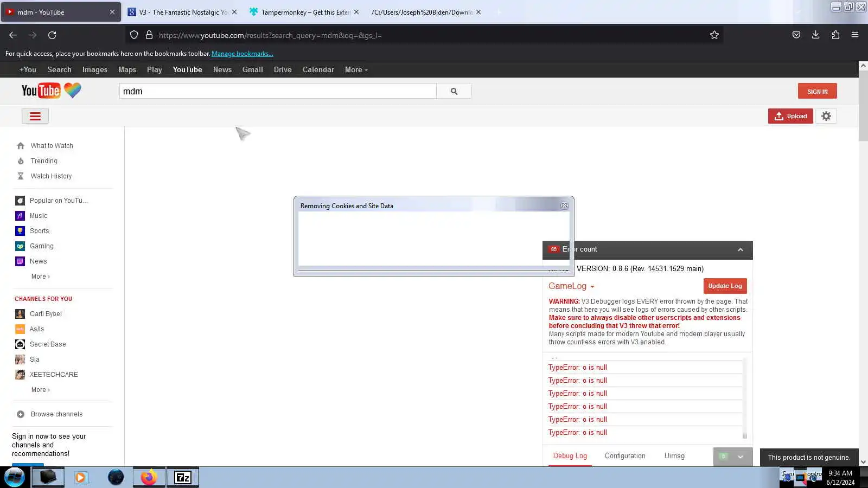The image size is (868, 488).
Task: Close the Removing Cookies and Site Data dialog
Action: pyautogui.click(x=564, y=206)
